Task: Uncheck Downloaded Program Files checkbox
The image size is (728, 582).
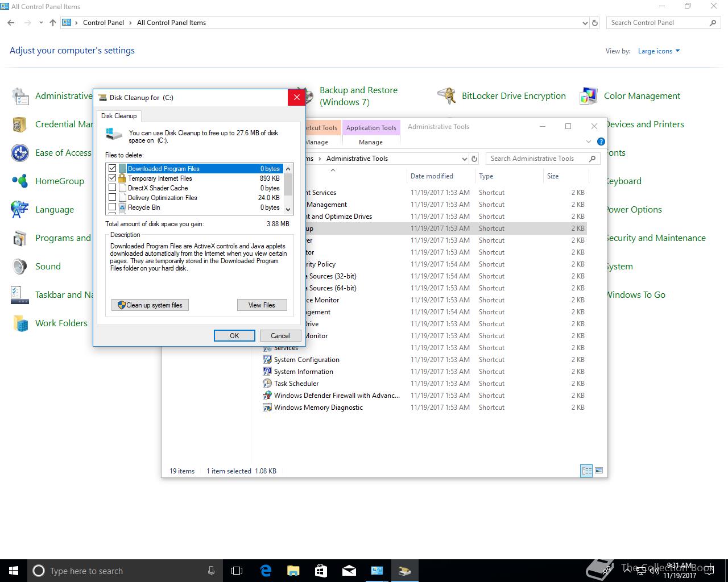Action: [112, 168]
